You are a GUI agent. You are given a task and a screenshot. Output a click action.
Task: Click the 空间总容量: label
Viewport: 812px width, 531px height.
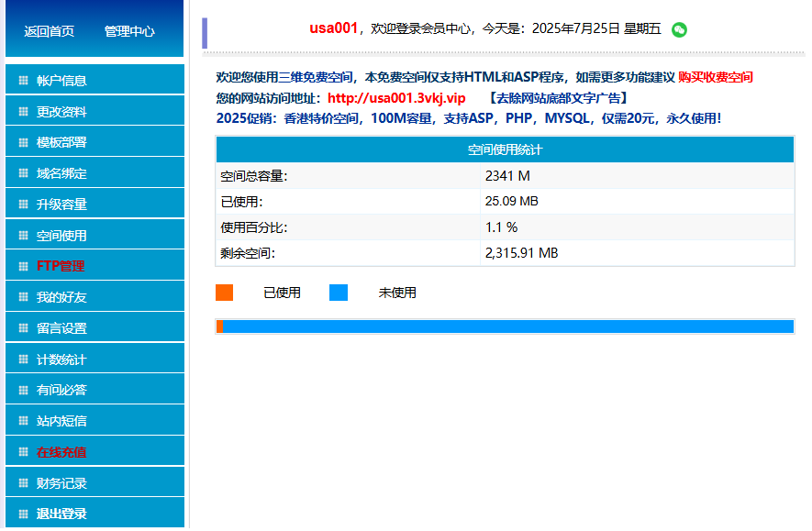[254, 176]
